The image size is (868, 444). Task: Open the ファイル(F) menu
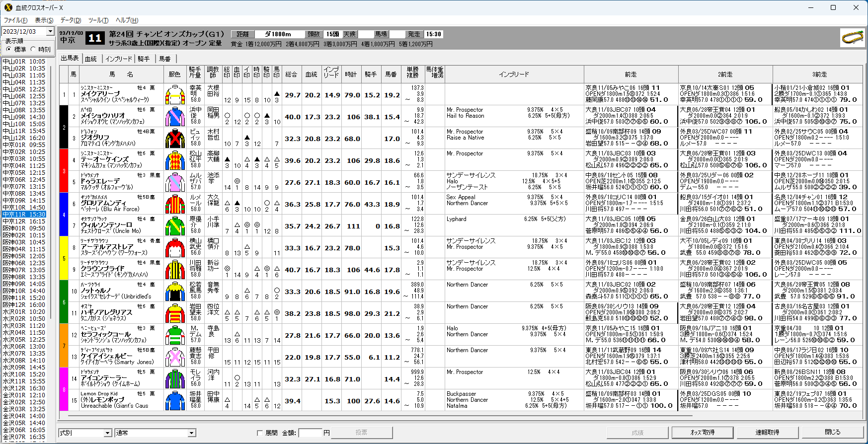point(15,20)
